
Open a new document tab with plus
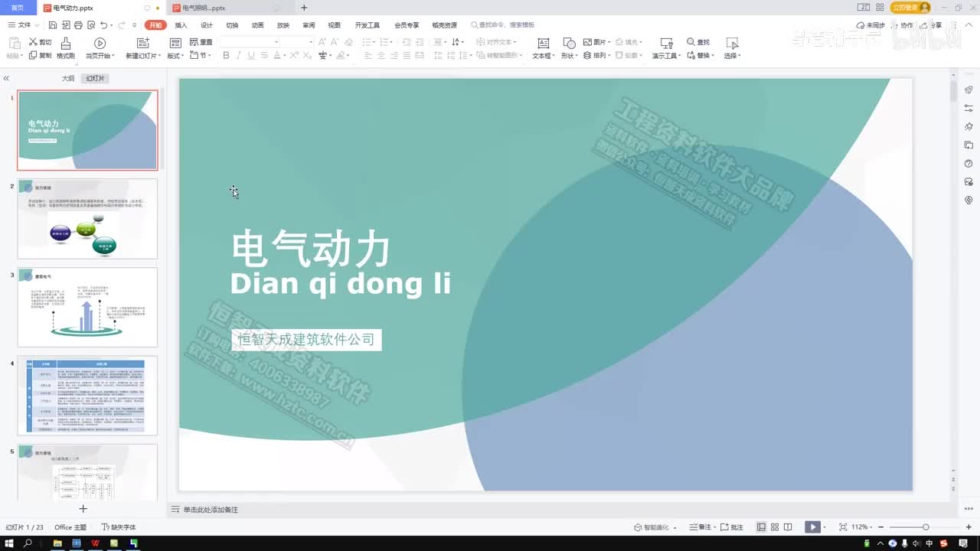click(x=304, y=8)
